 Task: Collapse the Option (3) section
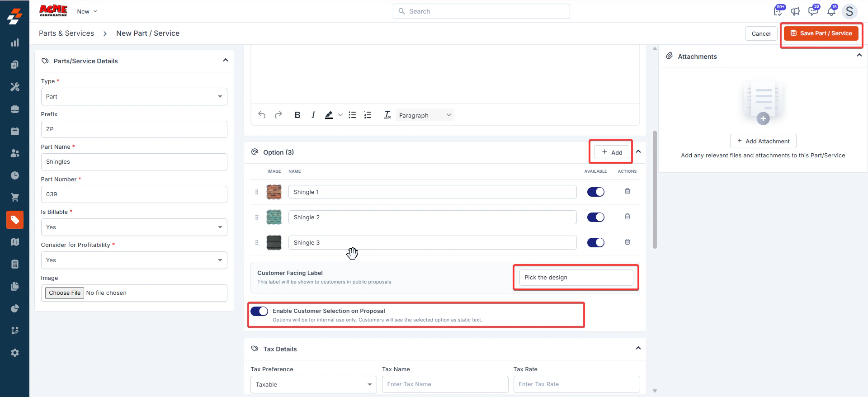click(638, 151)
